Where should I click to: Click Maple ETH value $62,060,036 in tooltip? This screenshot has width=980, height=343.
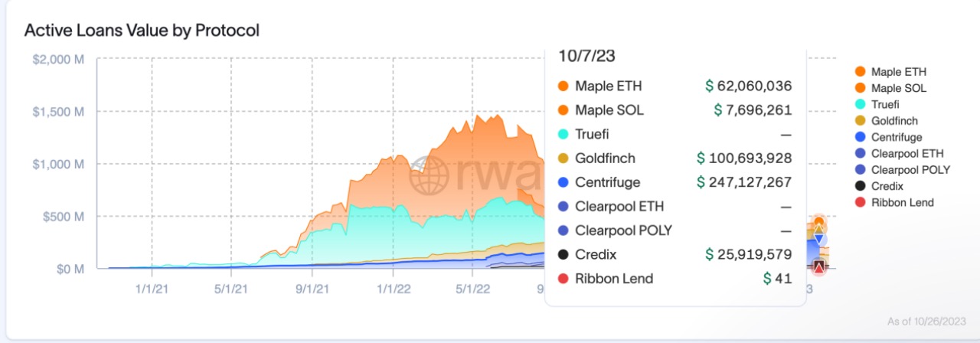click(748, 87)
